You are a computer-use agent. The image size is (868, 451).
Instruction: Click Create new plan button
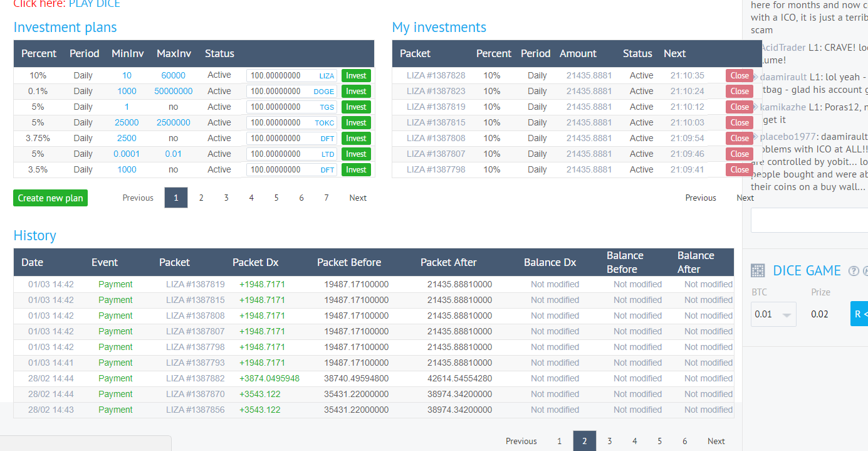coord(50,198)
